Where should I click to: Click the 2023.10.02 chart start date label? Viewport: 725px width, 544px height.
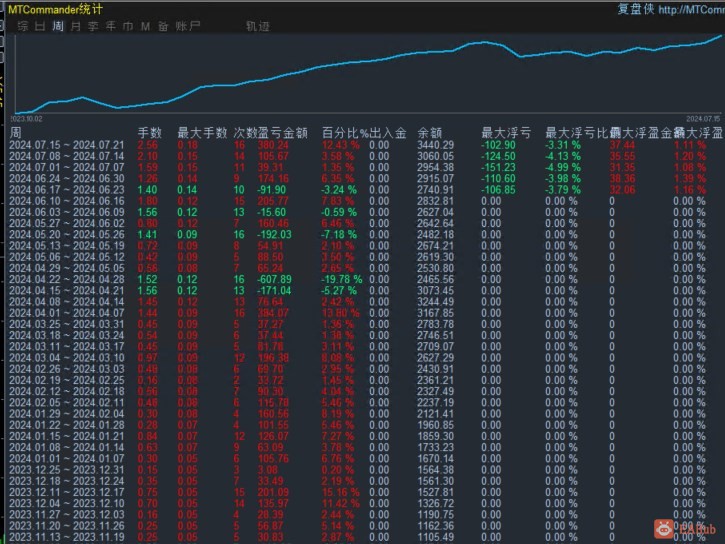point(26,119)
